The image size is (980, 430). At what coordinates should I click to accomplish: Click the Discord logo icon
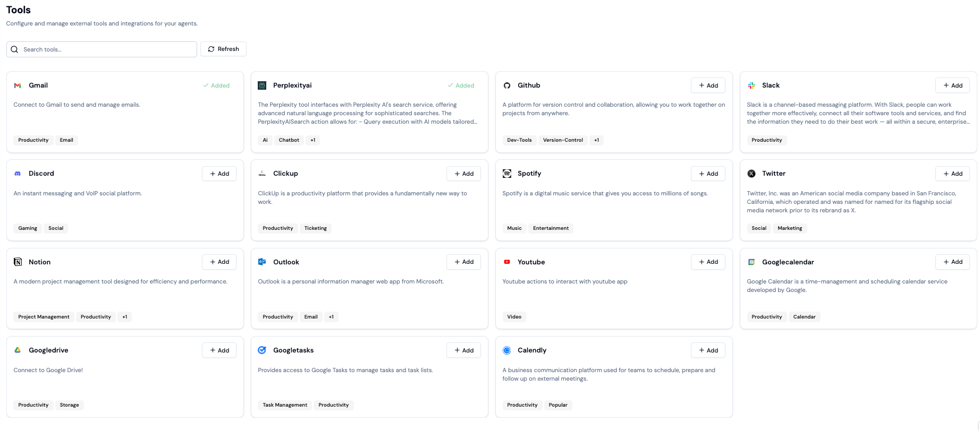18,174
